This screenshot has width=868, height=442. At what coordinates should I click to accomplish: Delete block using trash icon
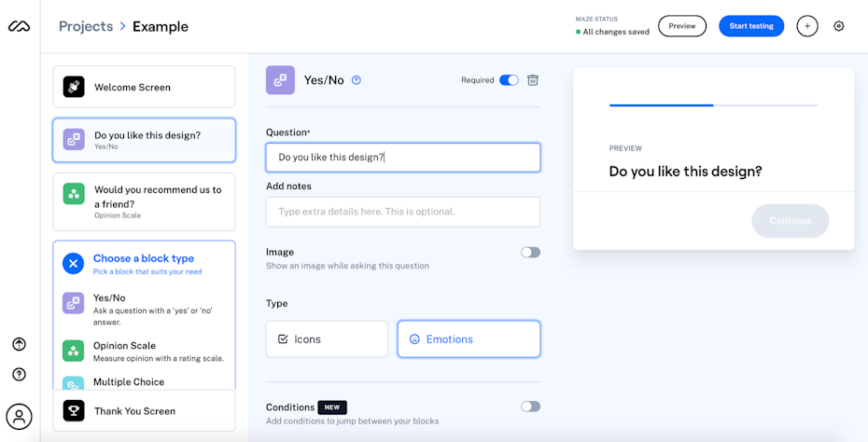(x=533, y=80)
